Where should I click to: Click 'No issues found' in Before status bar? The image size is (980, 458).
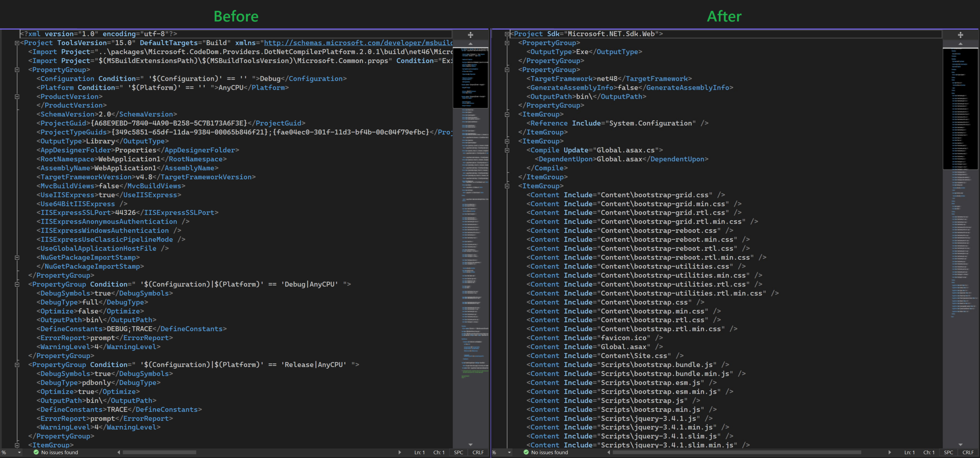(x=60, y=453)
